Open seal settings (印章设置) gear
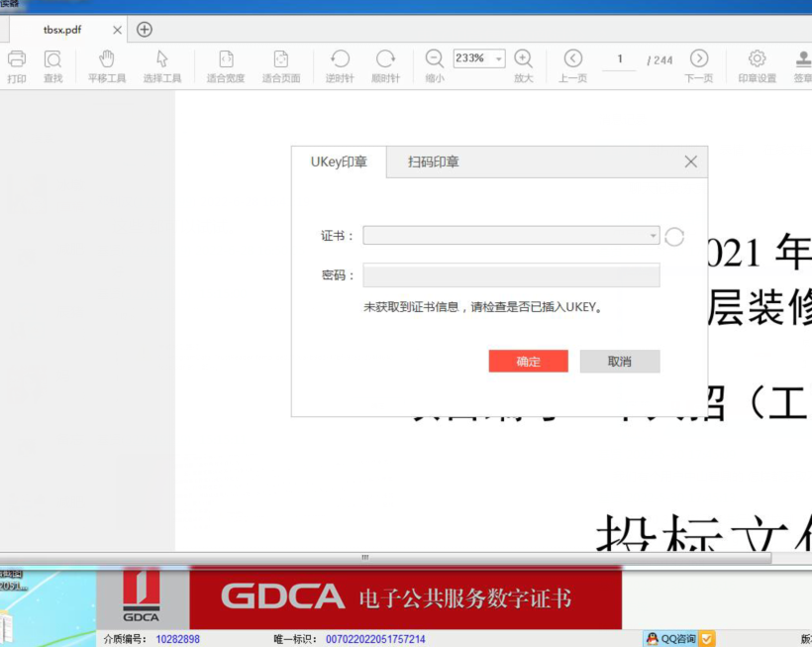812x647 pixels. pos(758,59)
